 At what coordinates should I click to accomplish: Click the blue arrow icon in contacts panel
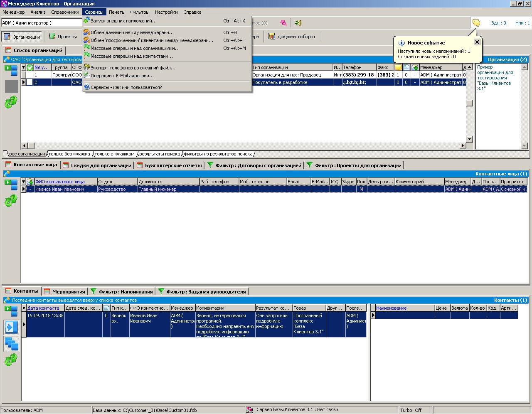tap(11, 327)
